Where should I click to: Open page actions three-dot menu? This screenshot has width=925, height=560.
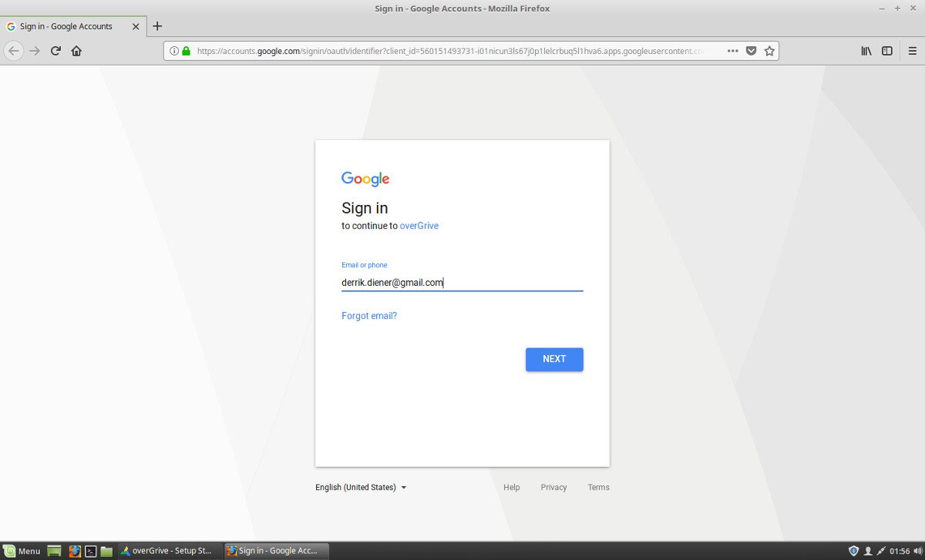(733, 51)
